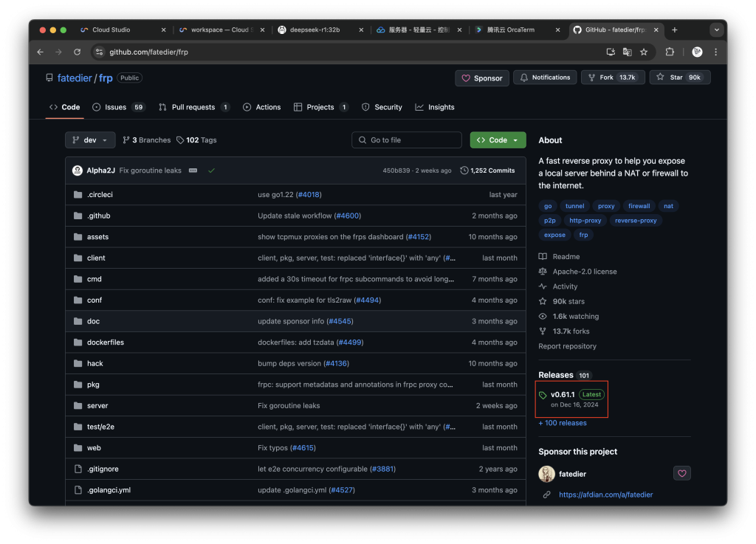Image resolution: width=756 pixels, height=544 pixels.
Task: Open the browser extensions puzzle icon
Action: point(670,52)
